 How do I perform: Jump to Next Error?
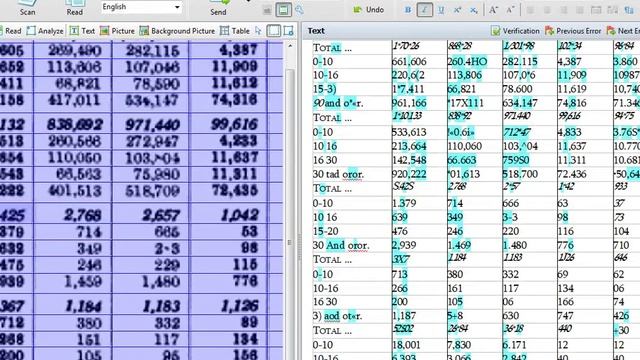[x=623, y=31]
